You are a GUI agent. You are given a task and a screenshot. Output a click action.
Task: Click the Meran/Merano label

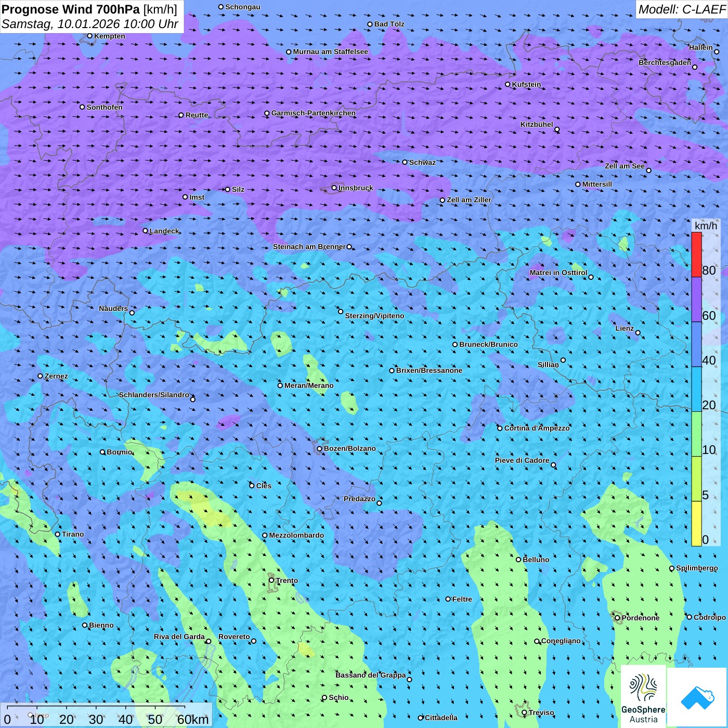pyautogui.click(x=309, y=385)
